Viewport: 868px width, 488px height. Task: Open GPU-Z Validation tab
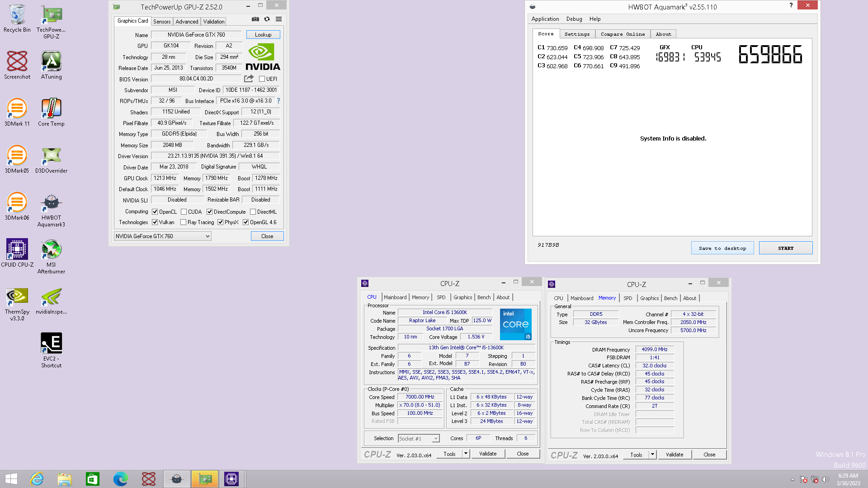213,21
